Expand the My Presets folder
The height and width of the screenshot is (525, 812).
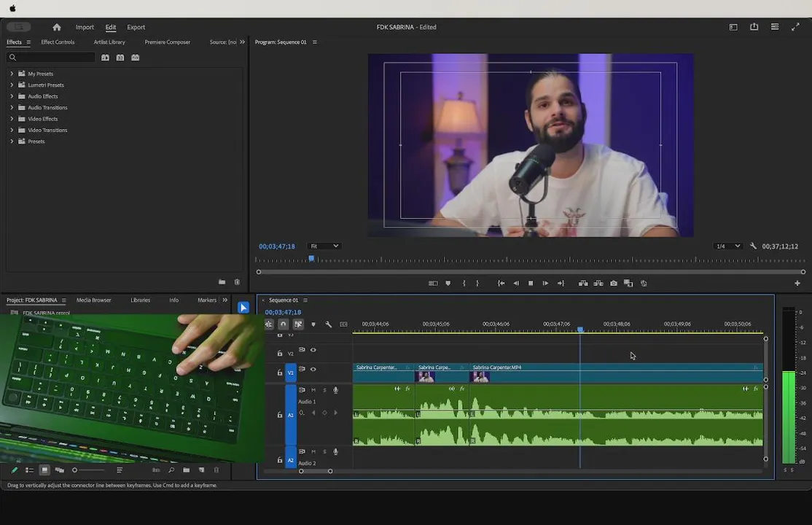click(12, 74)
